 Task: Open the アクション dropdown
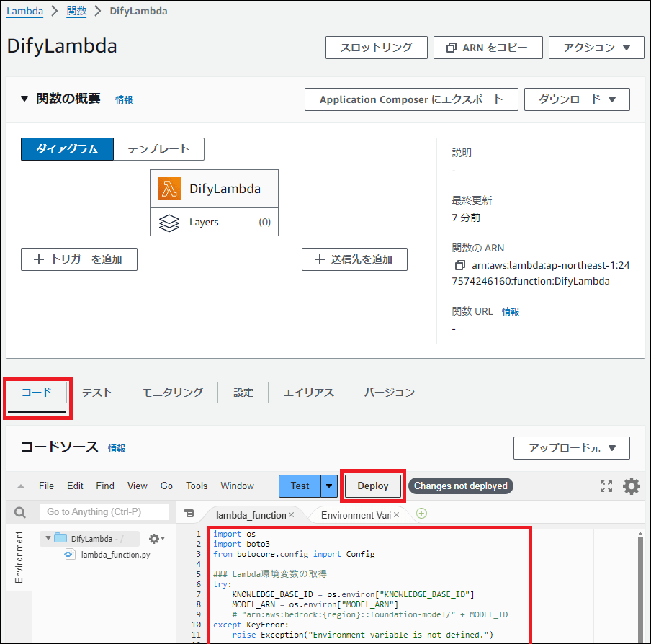coord(597,48)
